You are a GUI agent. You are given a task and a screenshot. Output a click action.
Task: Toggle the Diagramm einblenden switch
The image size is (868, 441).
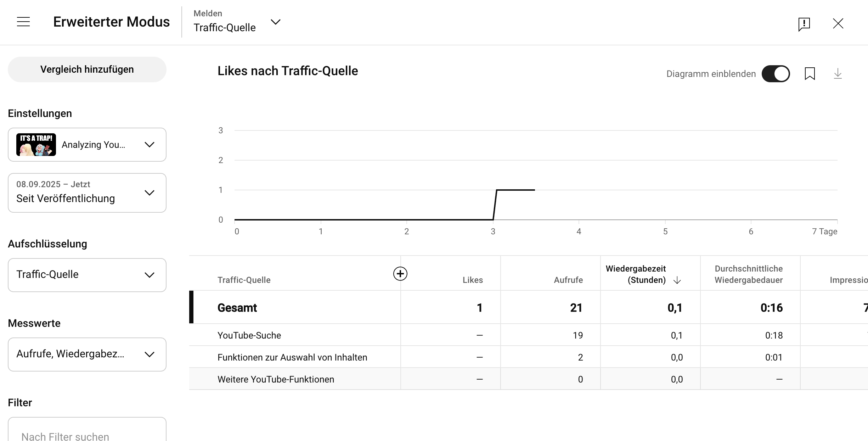(x=776, y=74)
